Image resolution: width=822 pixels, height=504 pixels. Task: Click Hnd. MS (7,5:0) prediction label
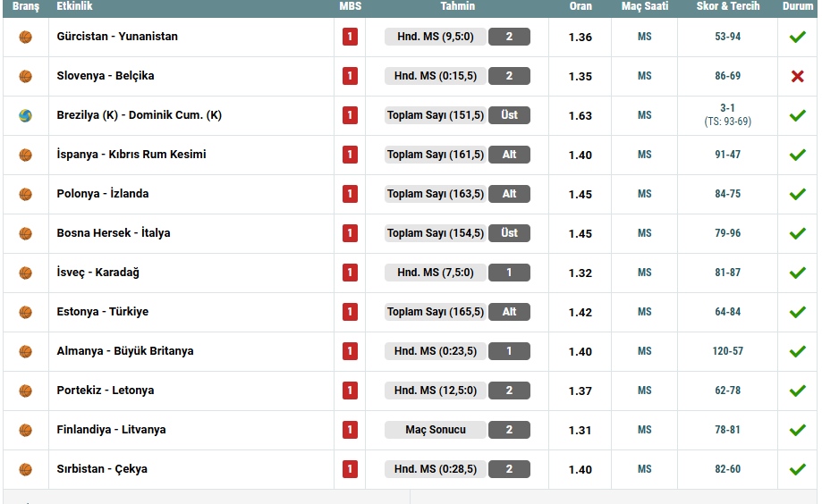[435, 273]
